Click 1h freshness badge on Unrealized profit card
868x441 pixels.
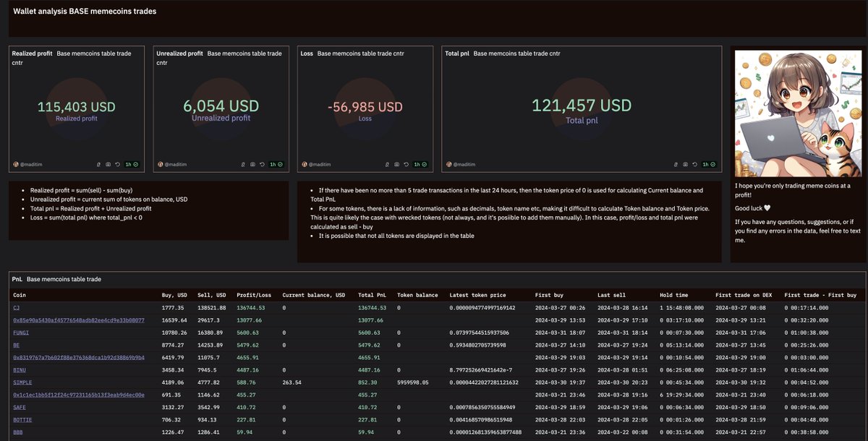point(276,164)
